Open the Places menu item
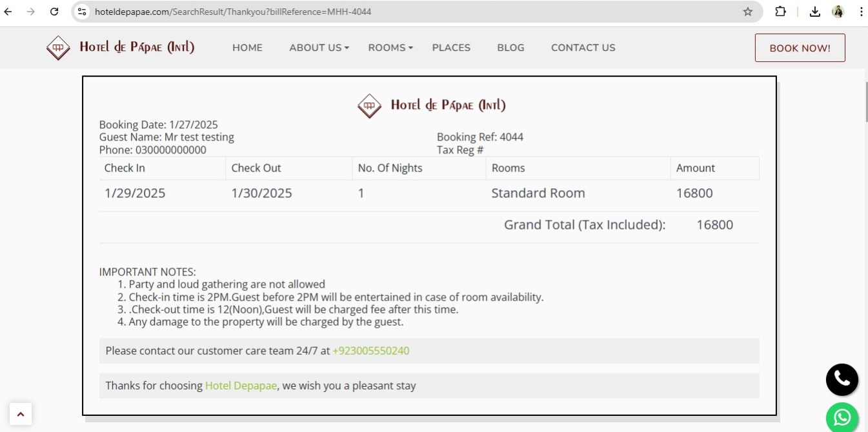The width and height of the screenshot is (868, 432). click(451, 48)
